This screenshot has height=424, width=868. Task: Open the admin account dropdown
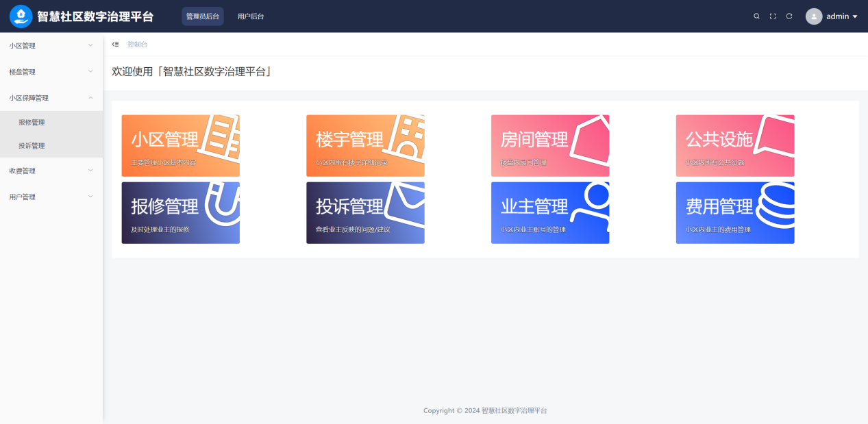pyautogui.click(x=830, y=16)
